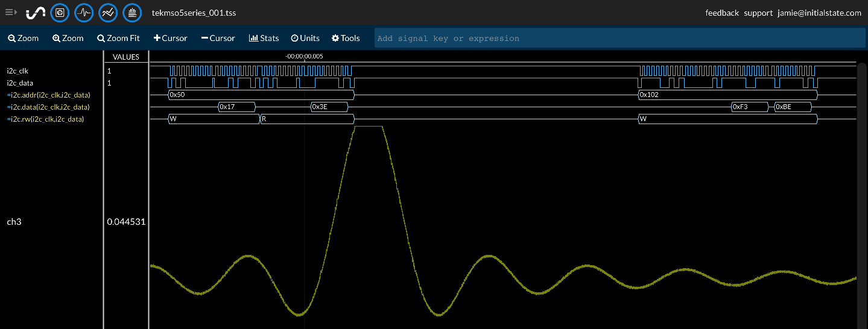The height and width of the screenshot is (329, 868).
Task: Open the Units menu
Action: [x=305, y=38]
